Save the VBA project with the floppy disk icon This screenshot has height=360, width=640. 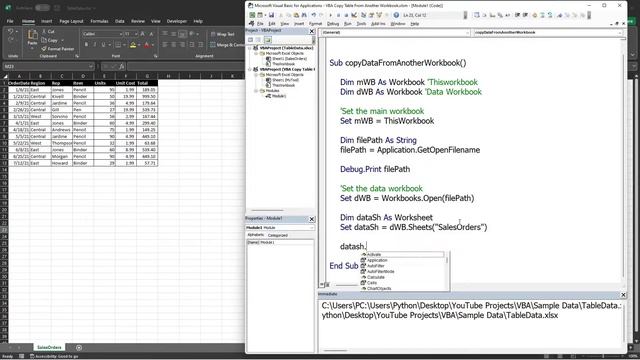271,15
